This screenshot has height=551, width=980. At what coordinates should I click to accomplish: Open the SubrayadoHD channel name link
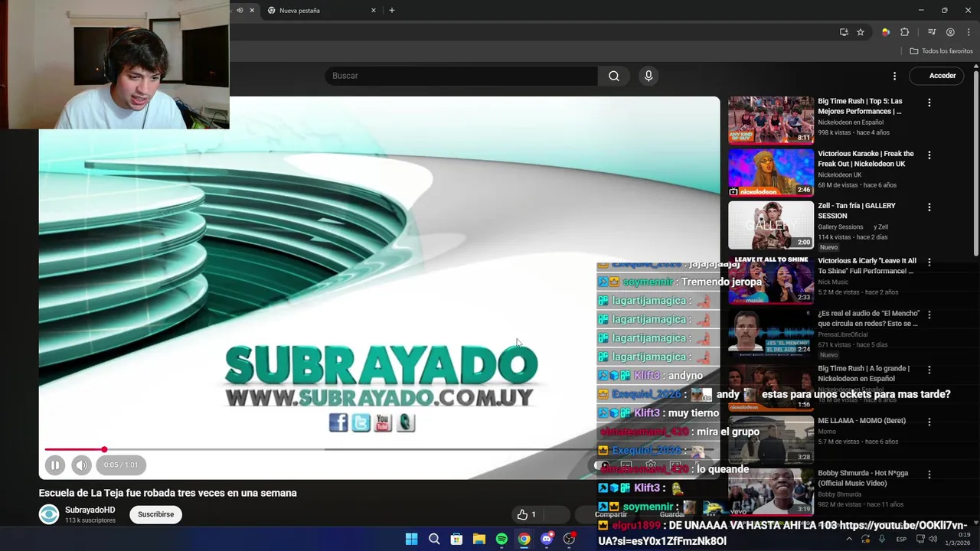pos(90,510)
